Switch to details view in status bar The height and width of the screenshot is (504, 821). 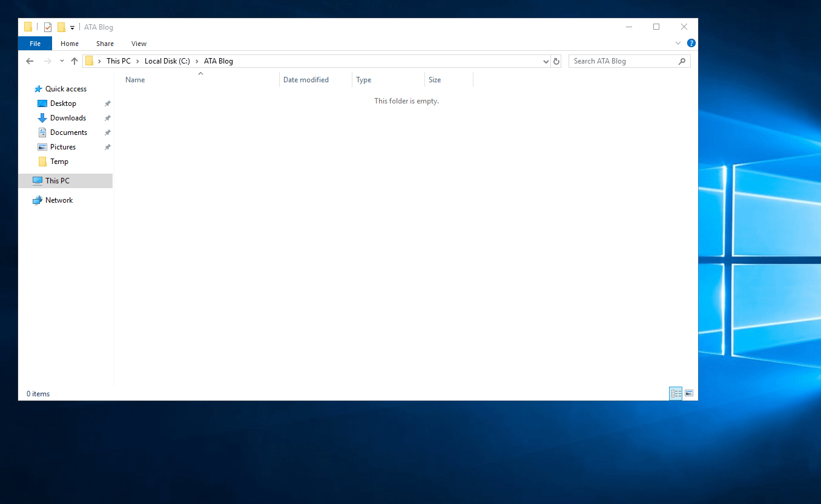(x=675, y=393)
